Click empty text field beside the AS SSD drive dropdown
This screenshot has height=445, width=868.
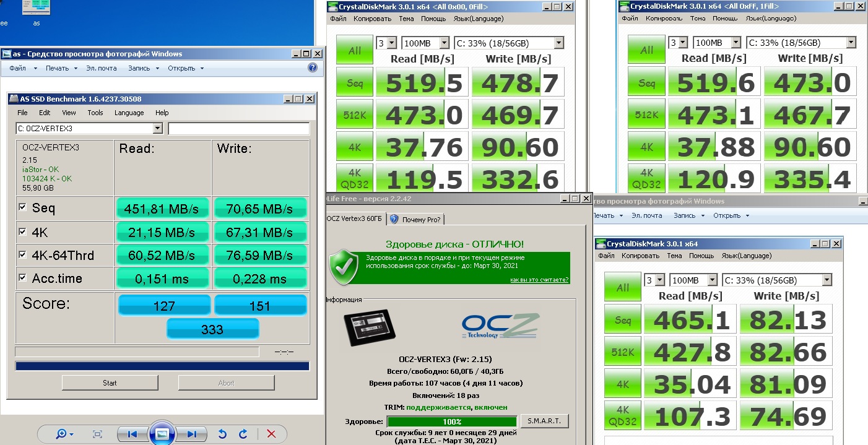pos(239,128)
